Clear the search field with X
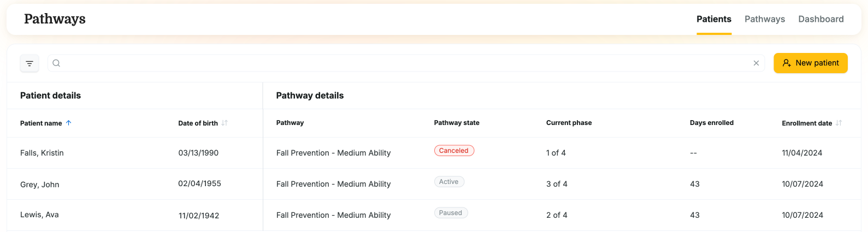Image resolution: width=868 pixels, height=232 pixels. pos(756,63)
